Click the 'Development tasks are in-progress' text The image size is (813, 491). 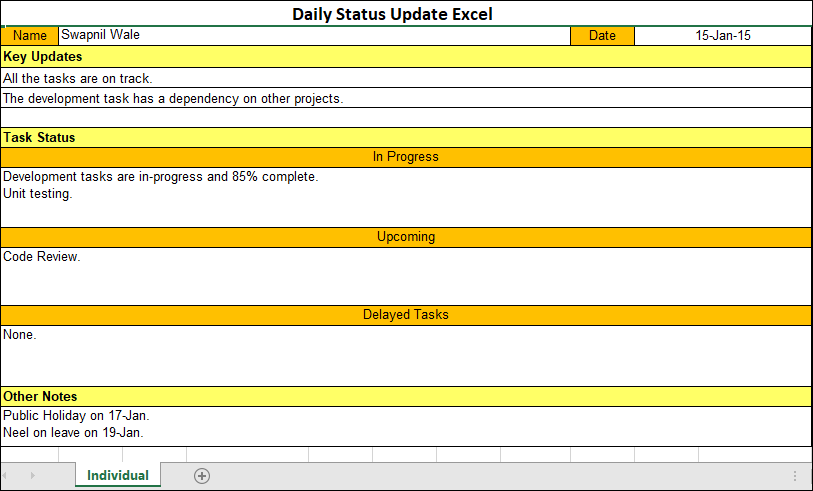161,177
